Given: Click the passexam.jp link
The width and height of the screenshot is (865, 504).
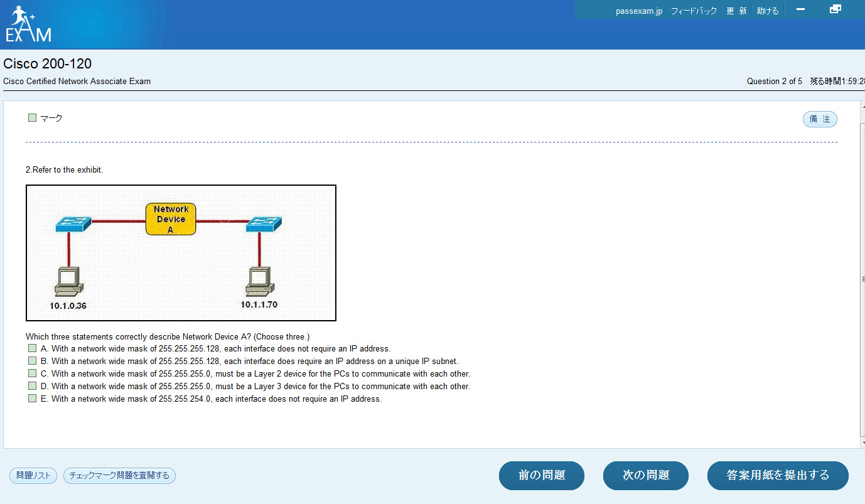Looking at the screenshot, I should click(639, 11).
